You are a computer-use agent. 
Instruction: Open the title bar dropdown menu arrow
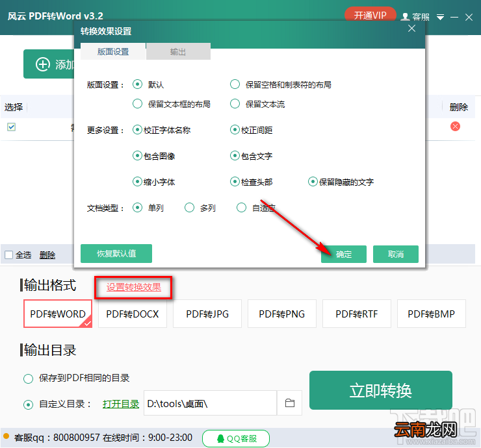coord(440,17)
